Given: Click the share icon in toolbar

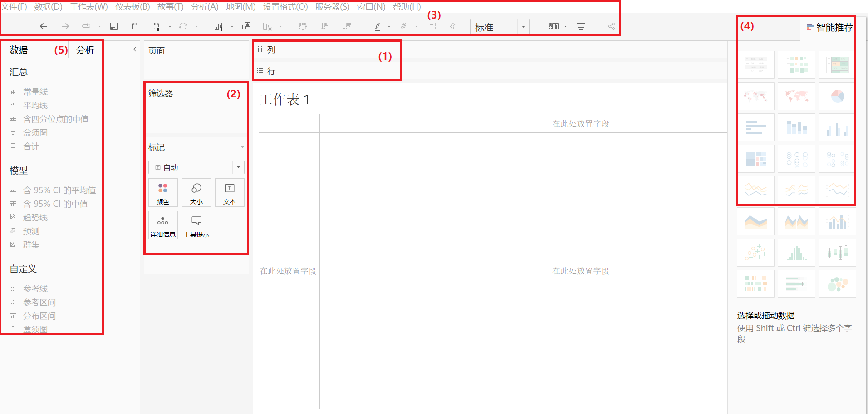Looking at the screenshot, I should 612,26.
